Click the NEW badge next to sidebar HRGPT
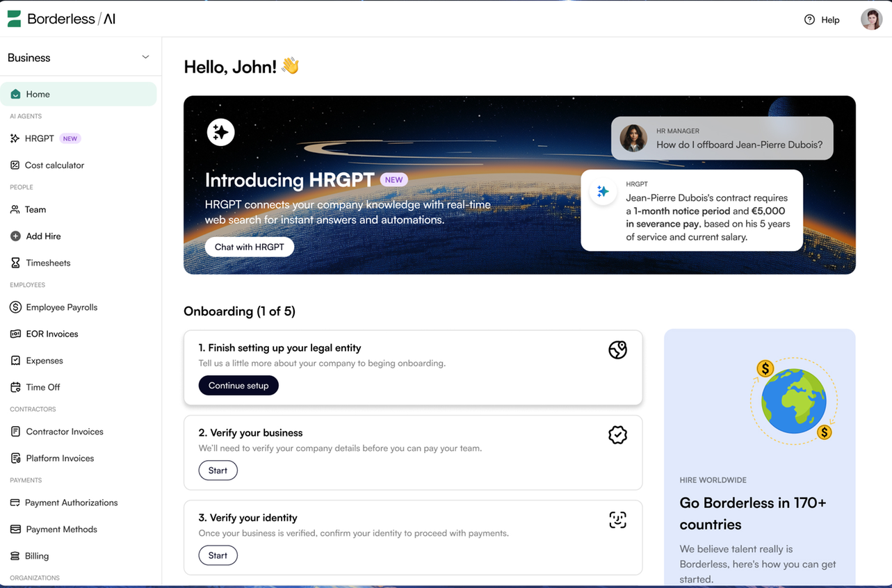892x588 pixels. click(70, 138)
